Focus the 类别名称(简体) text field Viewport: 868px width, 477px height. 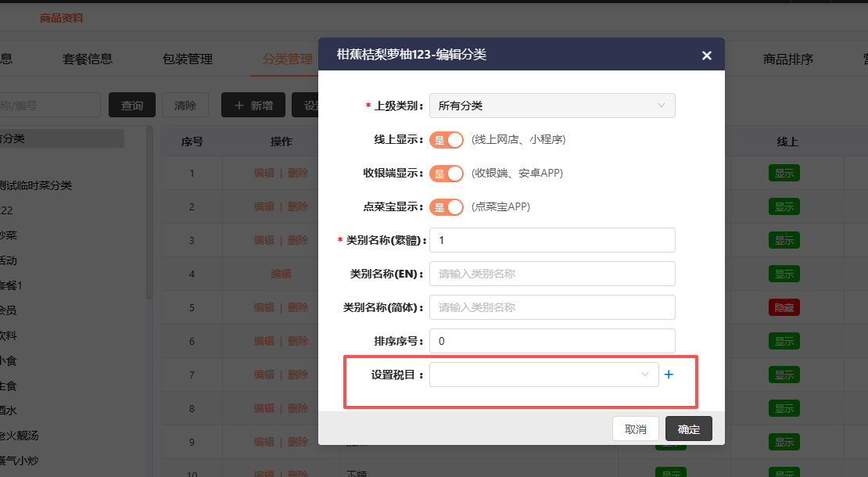coord(552,307)
